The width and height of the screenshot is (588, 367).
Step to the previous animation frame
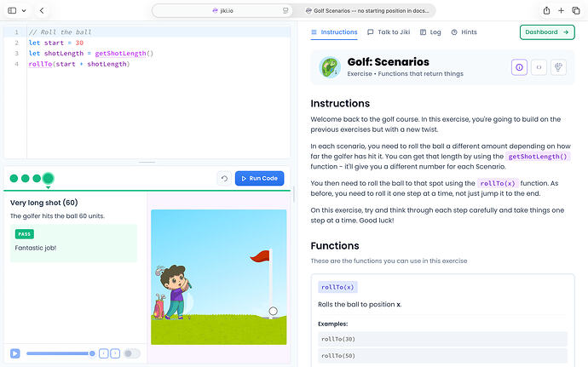103,353
